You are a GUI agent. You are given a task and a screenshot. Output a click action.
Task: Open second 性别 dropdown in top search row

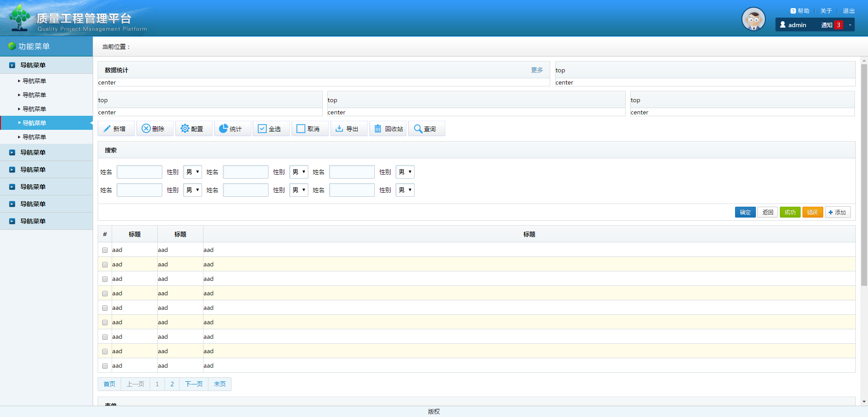point(299,172)
